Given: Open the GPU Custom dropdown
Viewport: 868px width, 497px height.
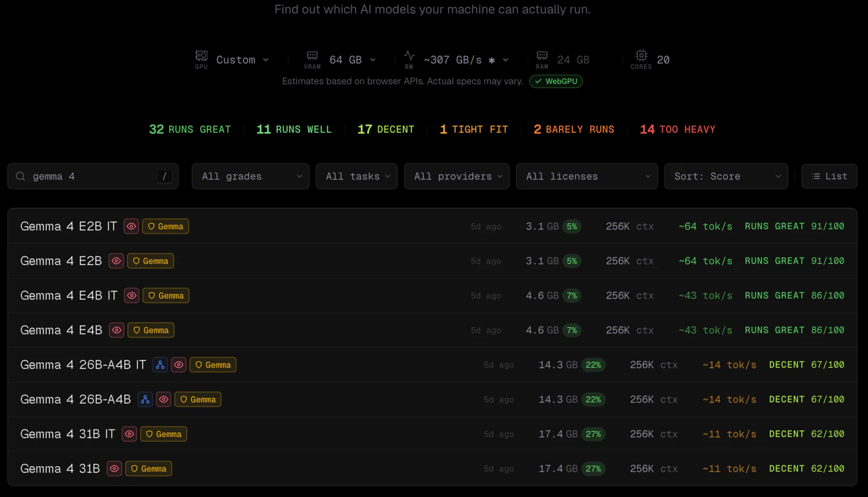Looking at the screenshot, I should [x=242, y=60].
